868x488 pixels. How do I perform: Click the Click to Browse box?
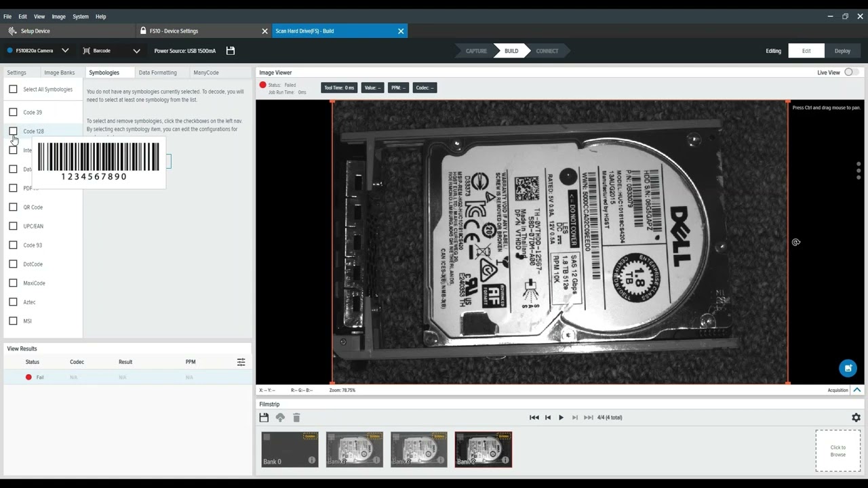coord(838,451)
